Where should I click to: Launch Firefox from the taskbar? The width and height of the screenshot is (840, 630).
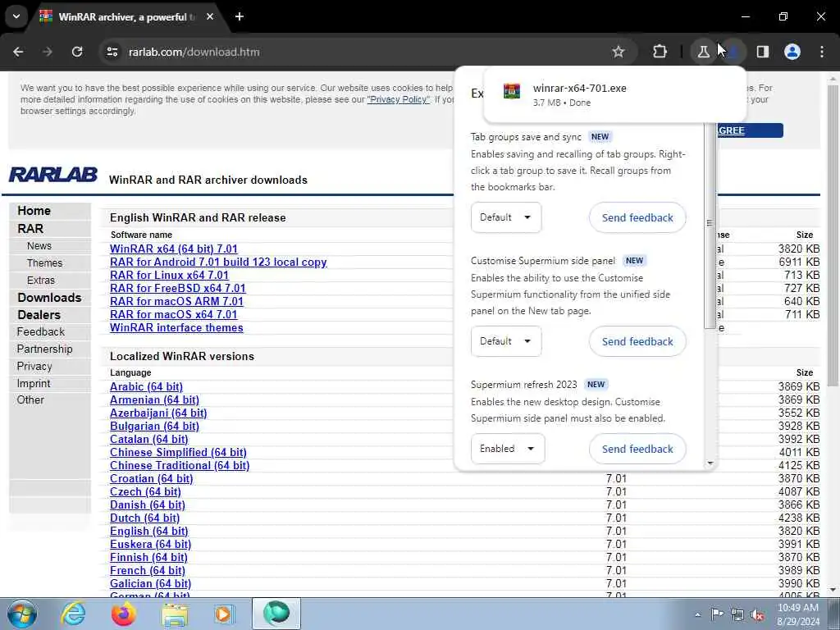123,614
